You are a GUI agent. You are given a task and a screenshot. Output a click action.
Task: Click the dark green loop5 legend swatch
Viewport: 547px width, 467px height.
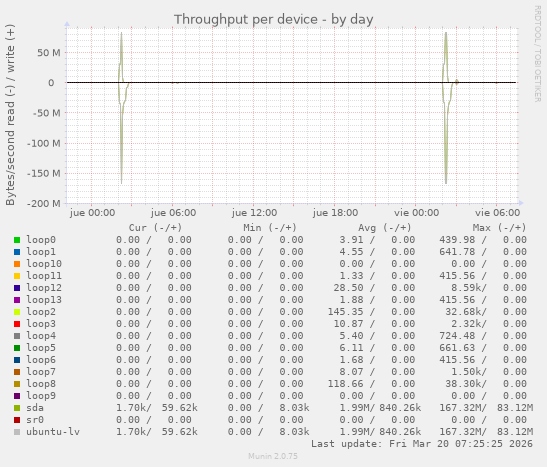pyautogui.click(x=17, y=348)
